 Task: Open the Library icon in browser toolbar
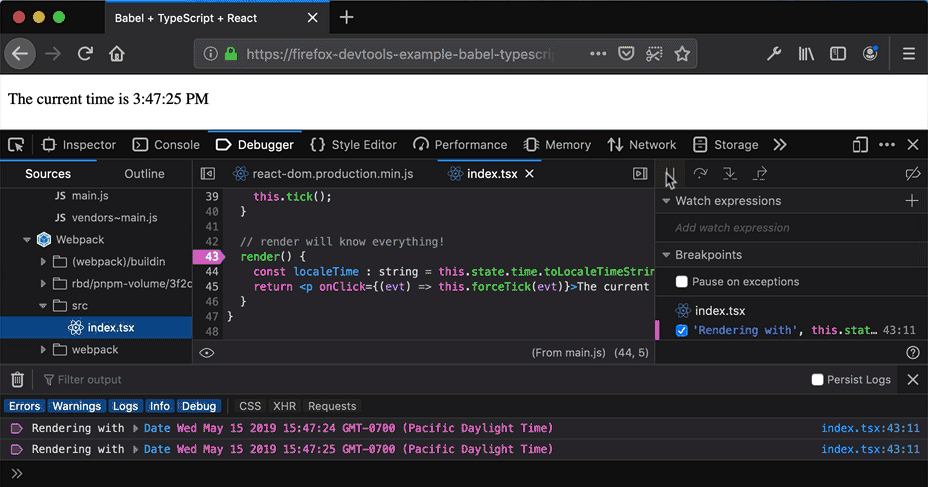tap(806, 54)
